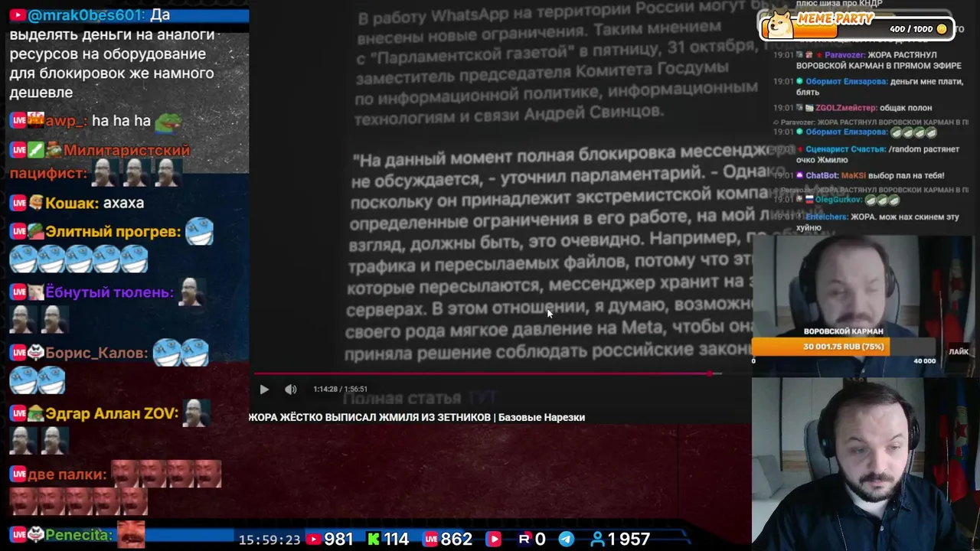The width and height of the screenshot is (980, 551).
Task: Click the LIVE badge beside Эдгар Аллан ZOV
Action: point(18,413)
